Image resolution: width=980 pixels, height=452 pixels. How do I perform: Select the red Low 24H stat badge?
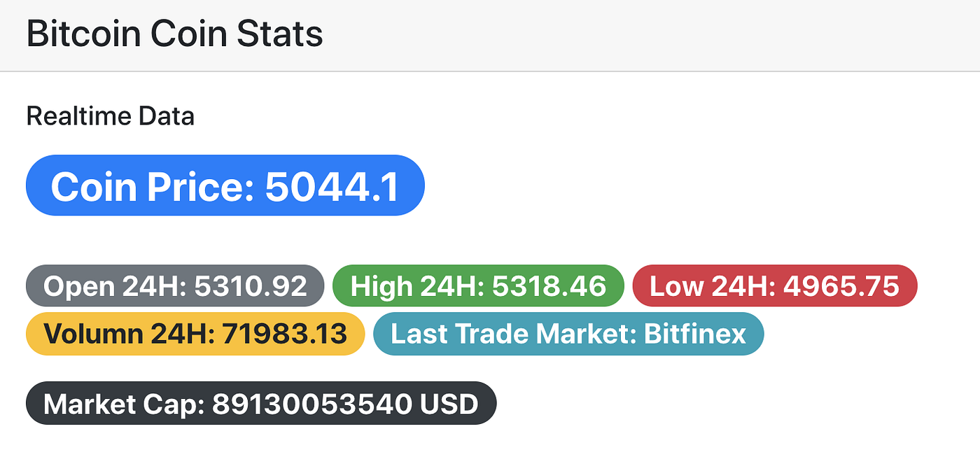pos(774,285)
